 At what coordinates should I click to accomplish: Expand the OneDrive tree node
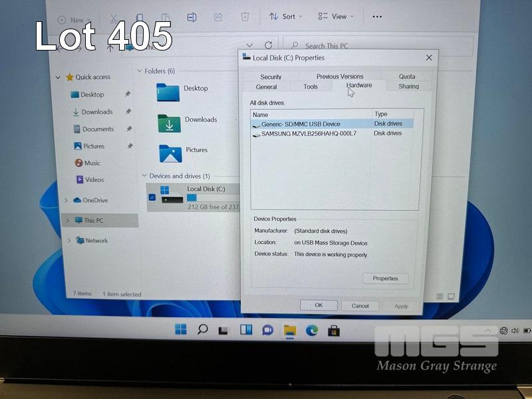click(66, 200)
